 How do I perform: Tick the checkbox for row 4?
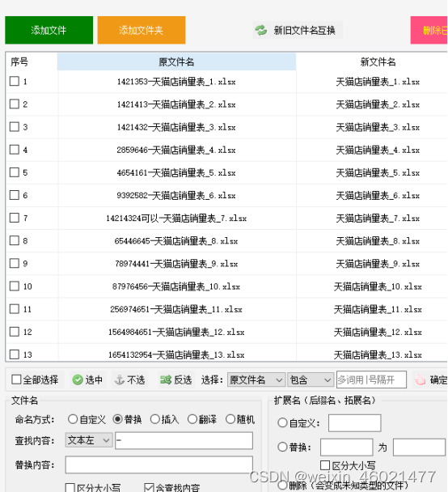point(15,150)
